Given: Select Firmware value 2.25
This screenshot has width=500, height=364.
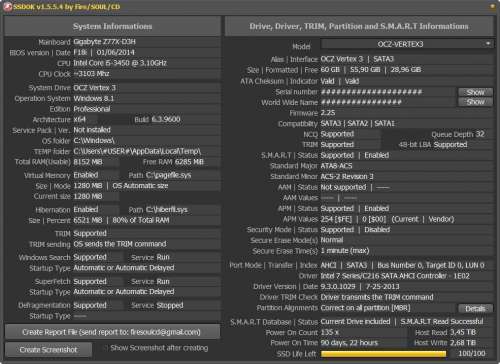Looking at the screenshot, I should pos(328,113).
